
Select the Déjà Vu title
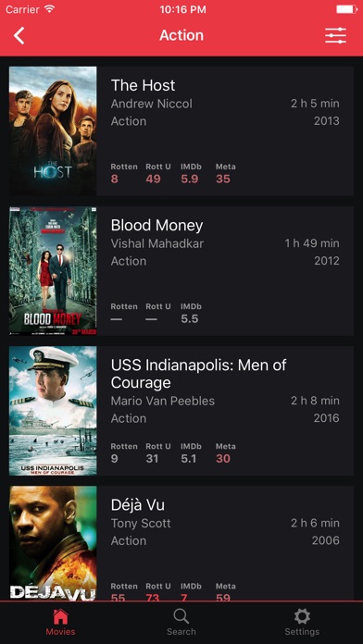pos(138,505)
